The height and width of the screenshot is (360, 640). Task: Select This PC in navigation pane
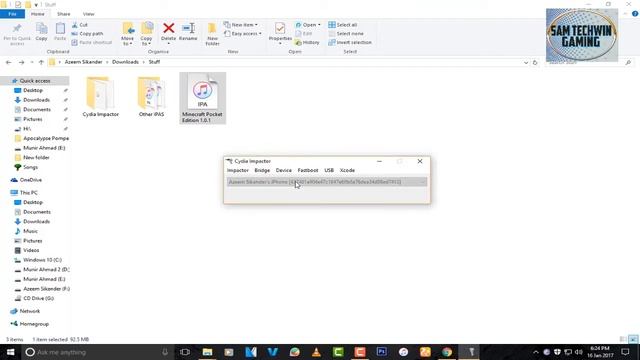[x=29, y=193]
